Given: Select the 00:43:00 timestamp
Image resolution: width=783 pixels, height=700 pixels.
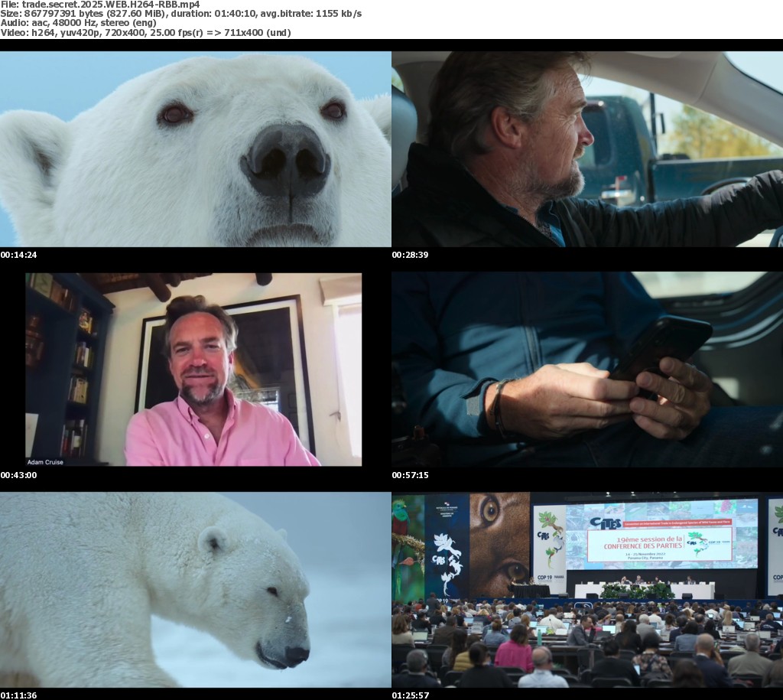Looking at the screenshot, I should coord(18,475).
